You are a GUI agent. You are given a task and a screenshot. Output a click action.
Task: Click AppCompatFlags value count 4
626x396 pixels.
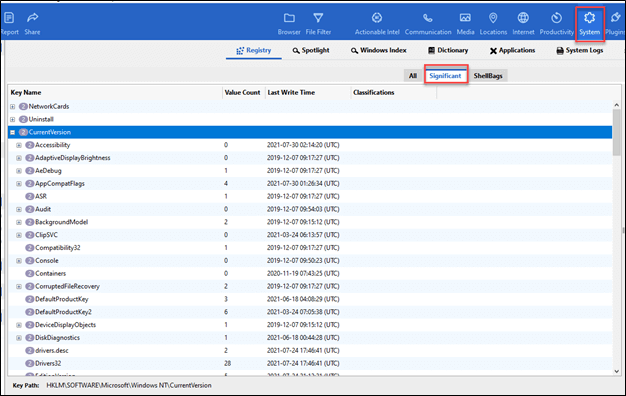click(x=226, y=184)
